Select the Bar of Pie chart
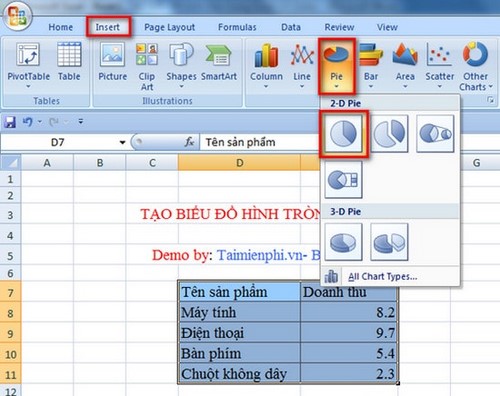 point(343,180)
